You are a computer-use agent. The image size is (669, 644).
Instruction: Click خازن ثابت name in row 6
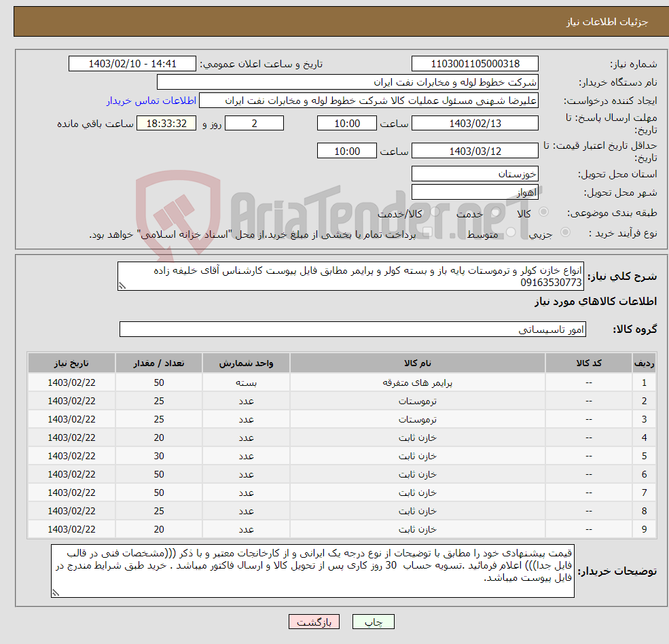[418, 475]
